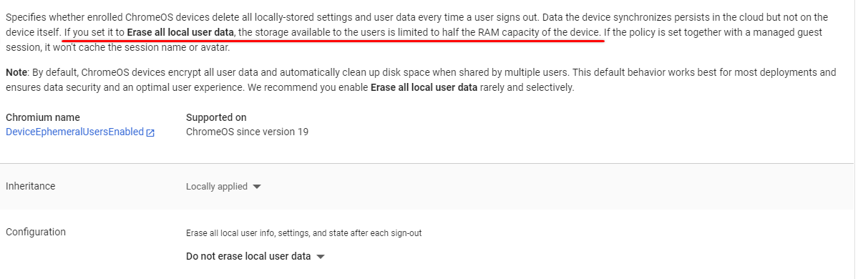Select the Configuration row label
This screenshot has width=868, height=279.
[x=36, y=232]
